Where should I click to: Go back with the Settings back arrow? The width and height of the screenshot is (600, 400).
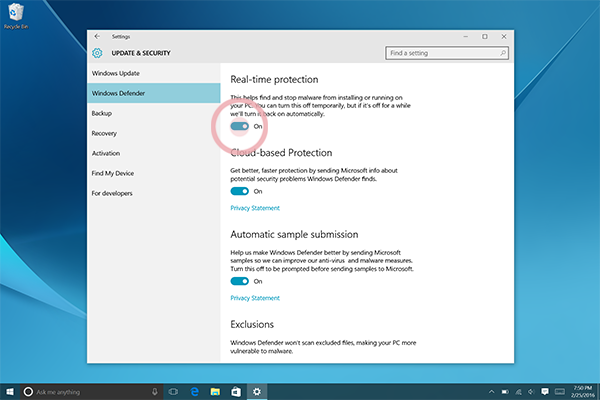[97, 36]
